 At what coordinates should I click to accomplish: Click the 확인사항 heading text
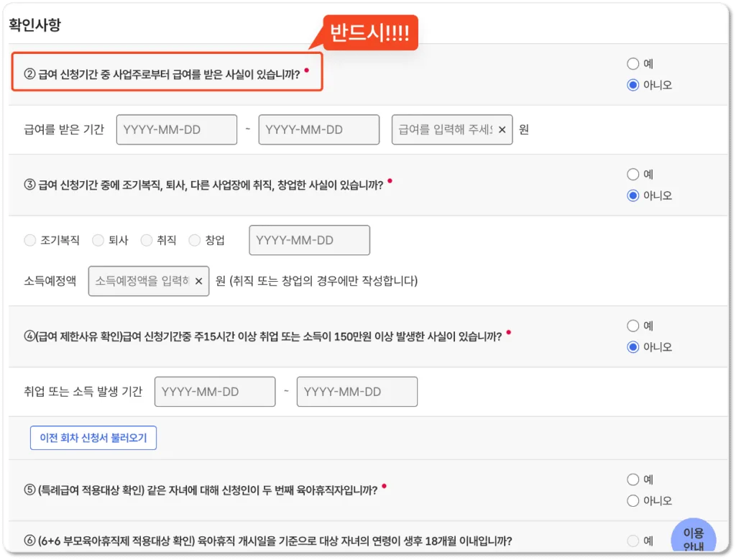(34, 24)
